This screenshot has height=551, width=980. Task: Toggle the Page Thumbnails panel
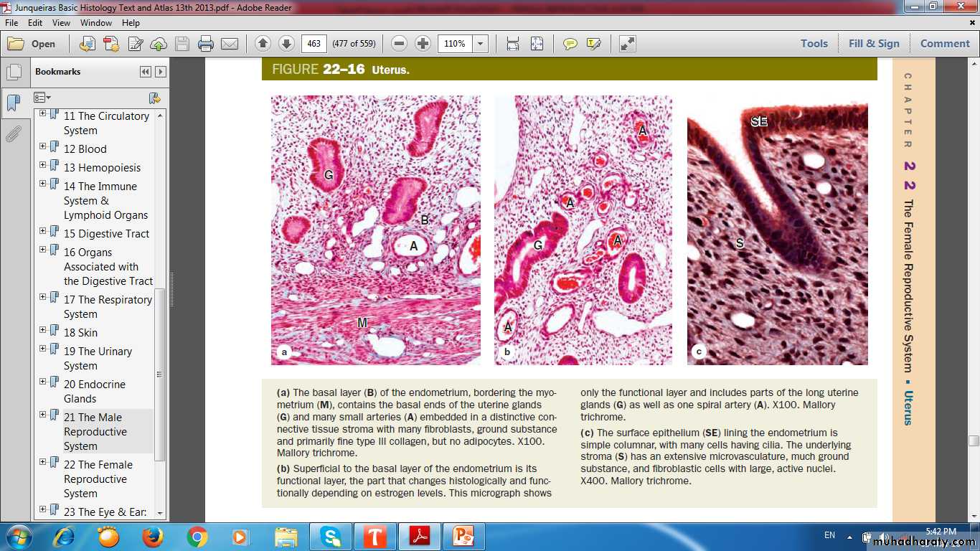point(13,72)
